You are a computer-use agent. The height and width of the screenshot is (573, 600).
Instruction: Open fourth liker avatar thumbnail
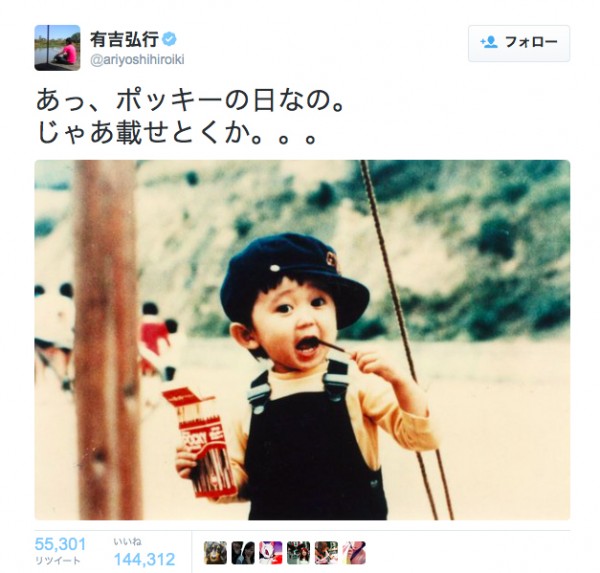pos(298,553)
